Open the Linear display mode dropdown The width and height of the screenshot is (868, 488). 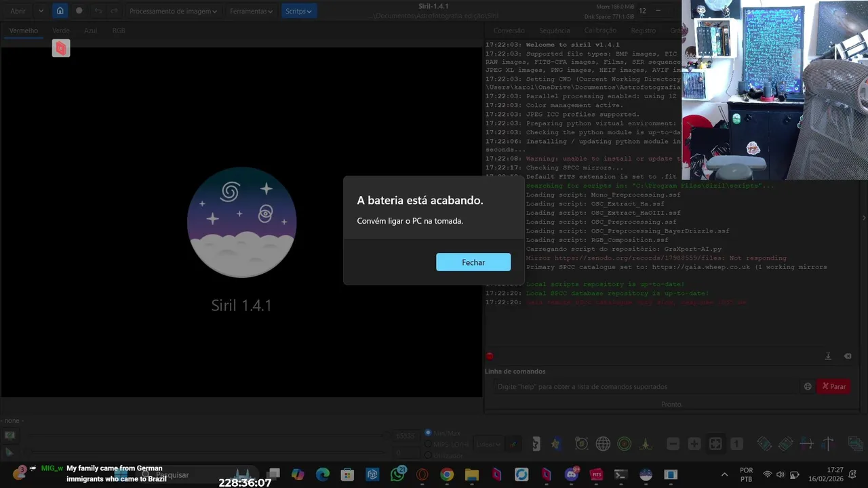[488, 444]
